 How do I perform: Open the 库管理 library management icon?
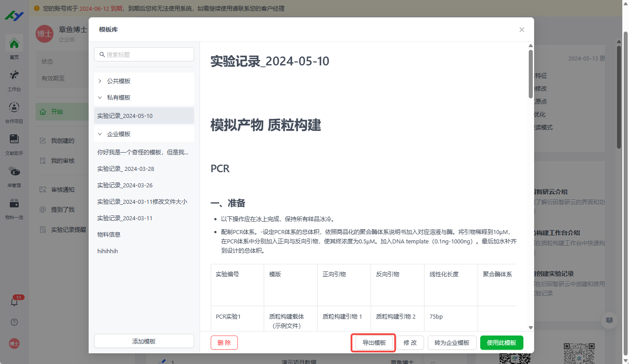click(14, 171)
